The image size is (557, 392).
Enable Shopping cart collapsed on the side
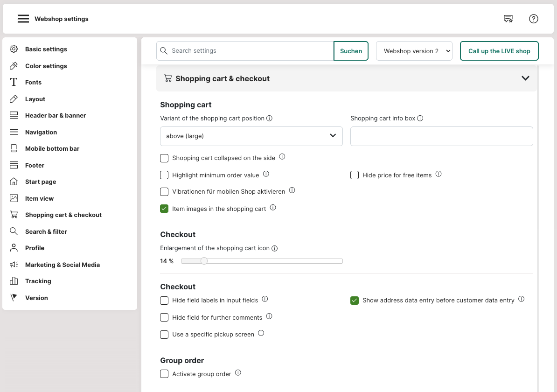coord(164,158)
